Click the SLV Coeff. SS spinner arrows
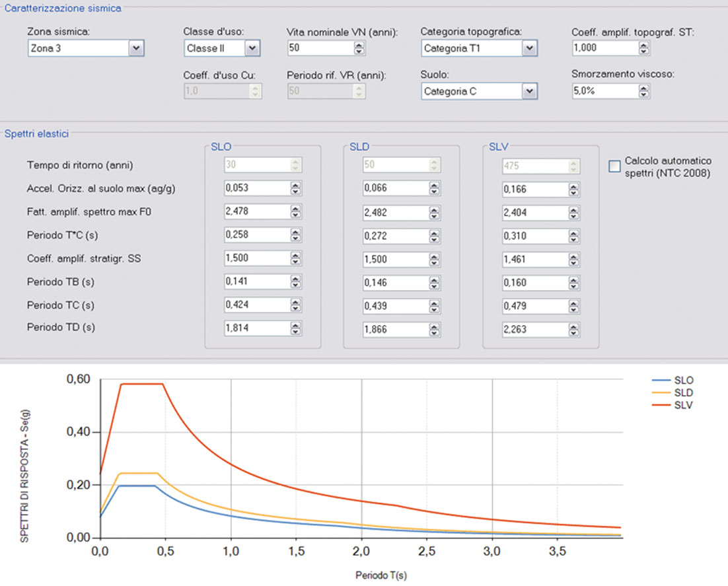This screenshot has width=728, height=586. [574, 260]
